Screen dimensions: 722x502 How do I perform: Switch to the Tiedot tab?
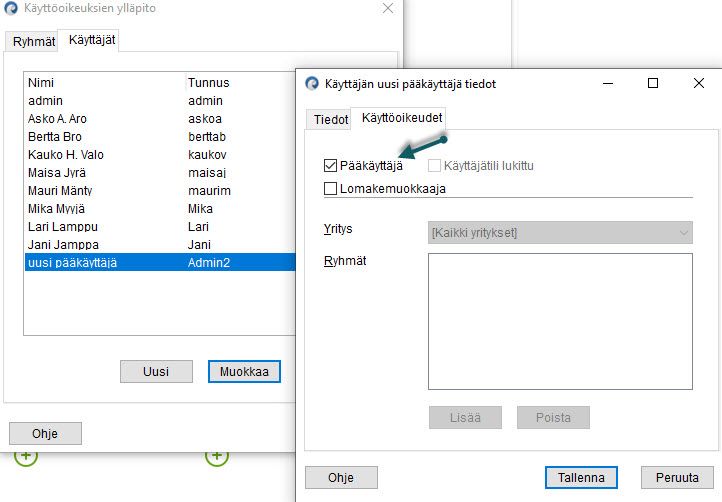[331, 119]
